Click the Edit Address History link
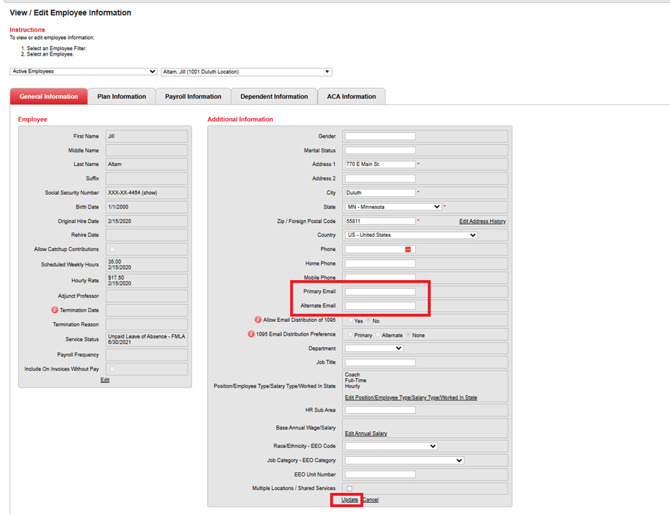This screenshot has width=670, height=514. click(x=482, y=221)
